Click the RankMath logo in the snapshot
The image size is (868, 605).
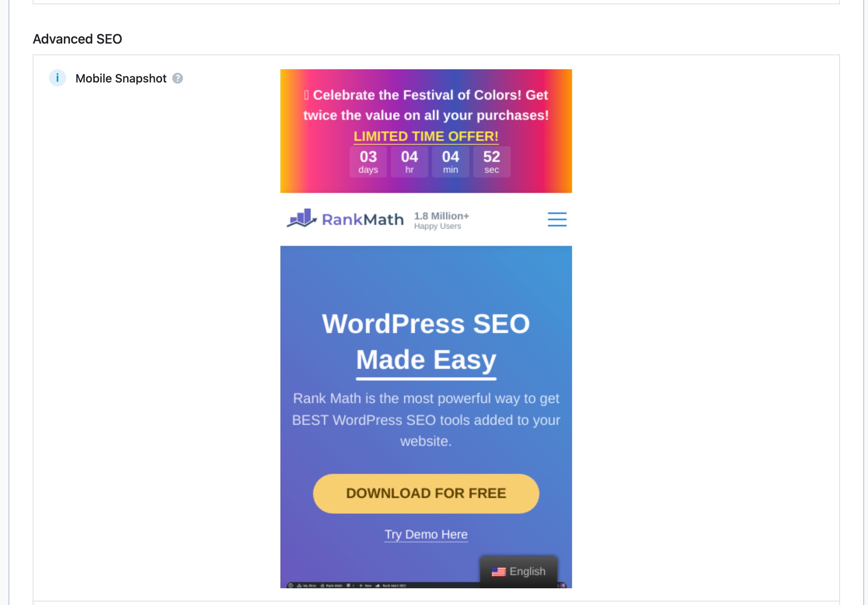point(345,219)
